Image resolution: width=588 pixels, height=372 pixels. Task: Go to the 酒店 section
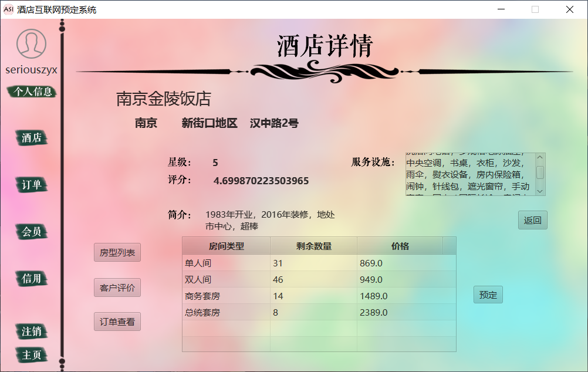click(32, 138)
